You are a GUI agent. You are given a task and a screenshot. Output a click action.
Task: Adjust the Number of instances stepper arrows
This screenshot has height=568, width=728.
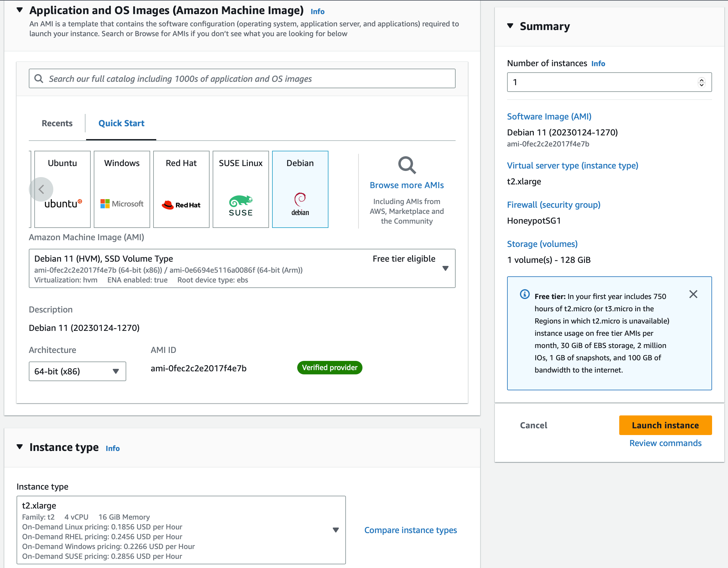(701, 82)
